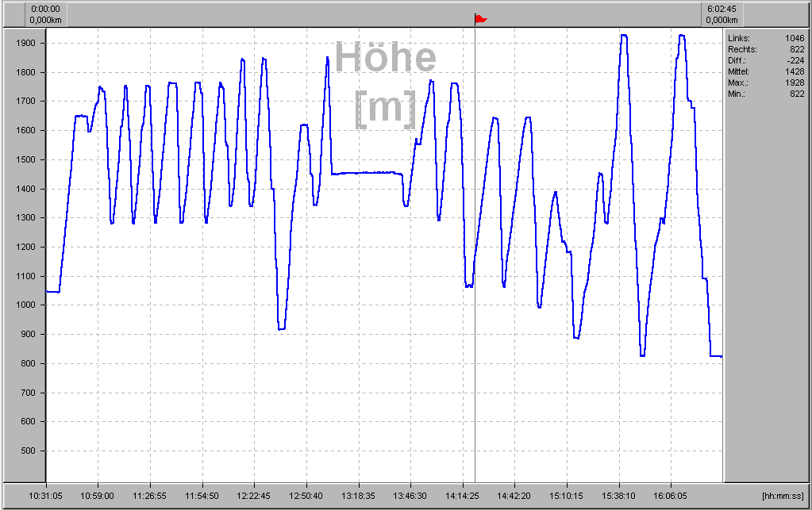Select the 16:06:05 time axis label
The width and height of the screenshot is (812, 510).
[670, 496]
